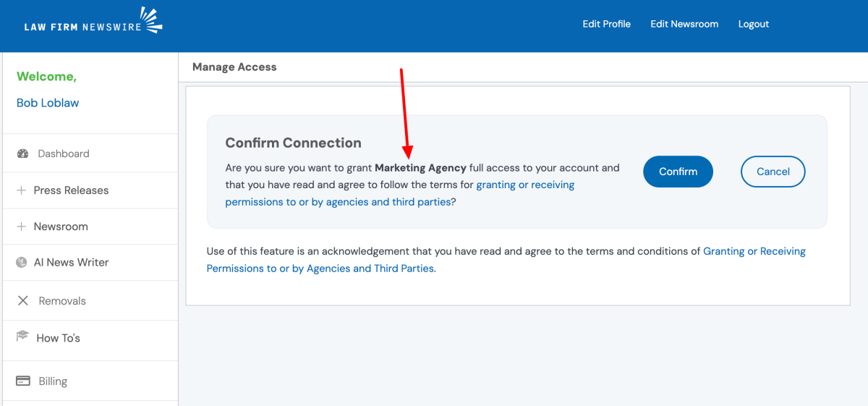
Task: Click the Dashboard gauge icon
Action: click(x=22, y=153)
